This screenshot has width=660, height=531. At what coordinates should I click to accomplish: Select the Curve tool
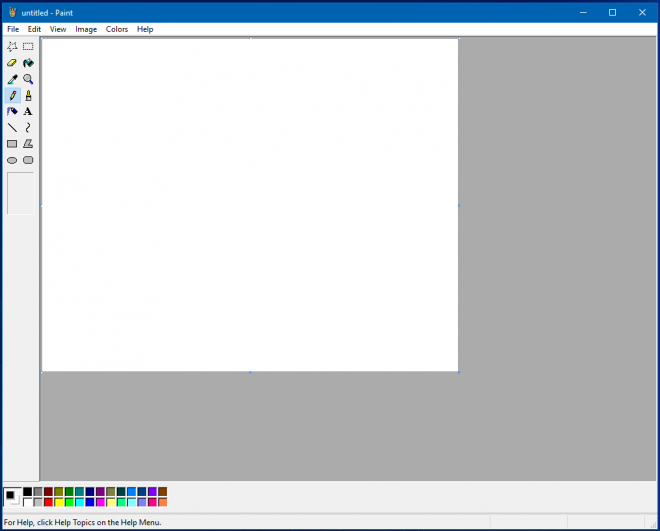click(x=28, y=128)
